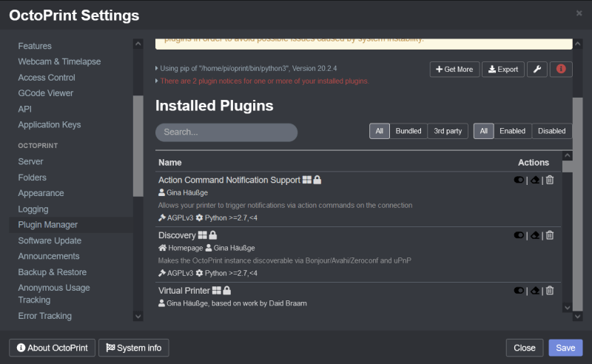Viewport: 592px width, 364px height.
Task: Filter plugins by Bundled
Action: coord(408,131)
